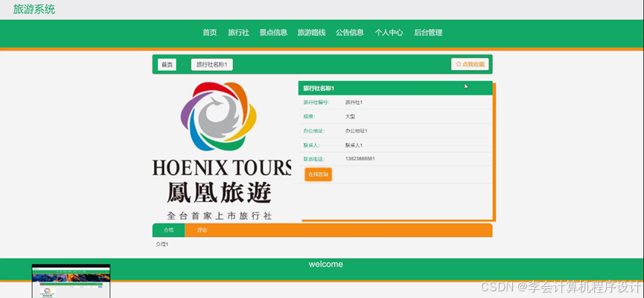Click the welcome footer text

point(325,264)
